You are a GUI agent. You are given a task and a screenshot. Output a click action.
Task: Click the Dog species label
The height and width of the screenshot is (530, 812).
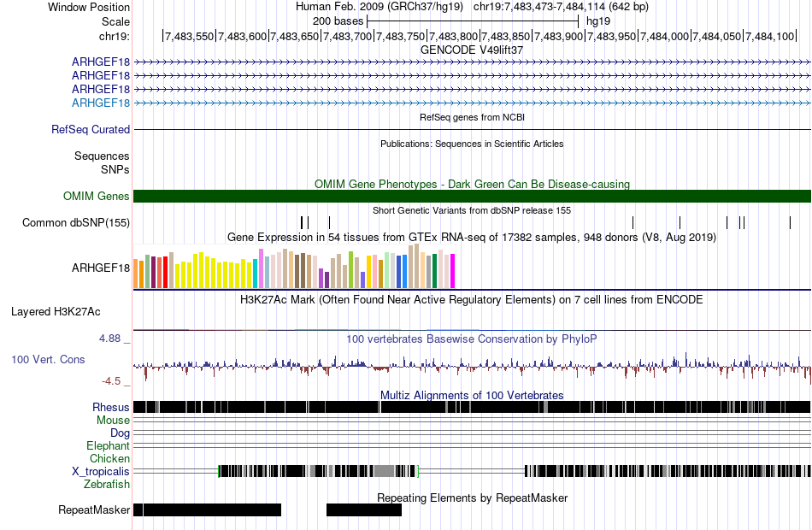point(120,433)
